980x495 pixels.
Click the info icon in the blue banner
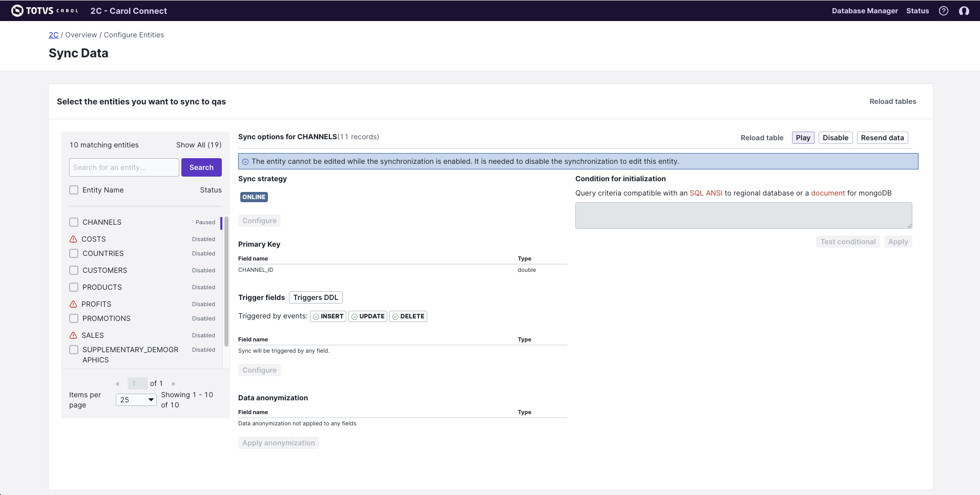click(245, 162)
